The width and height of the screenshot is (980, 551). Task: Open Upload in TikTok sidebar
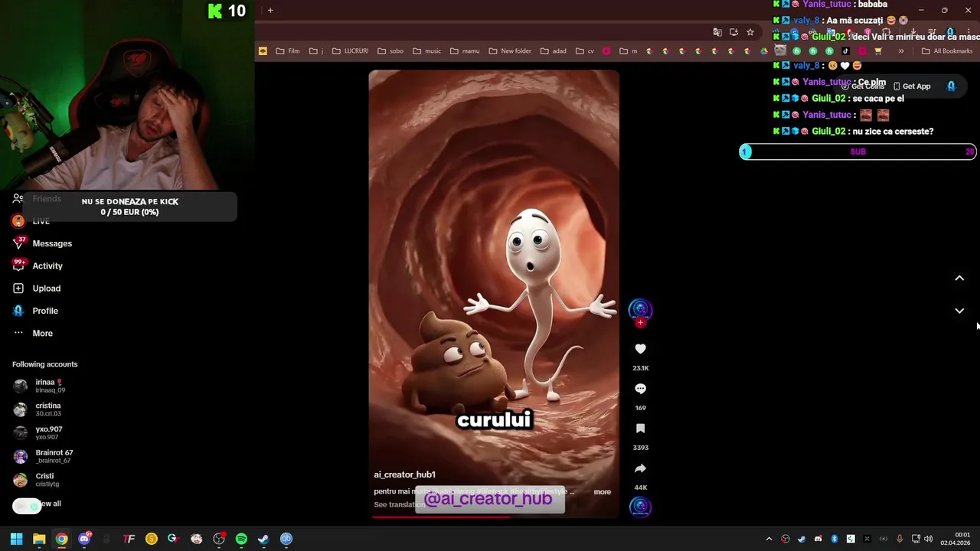click(x=37, y=289)
